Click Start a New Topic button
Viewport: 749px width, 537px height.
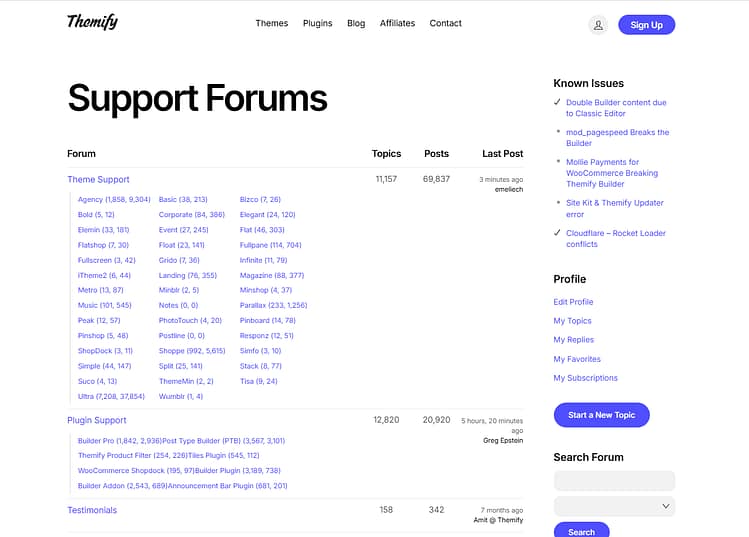coord(601,415)
